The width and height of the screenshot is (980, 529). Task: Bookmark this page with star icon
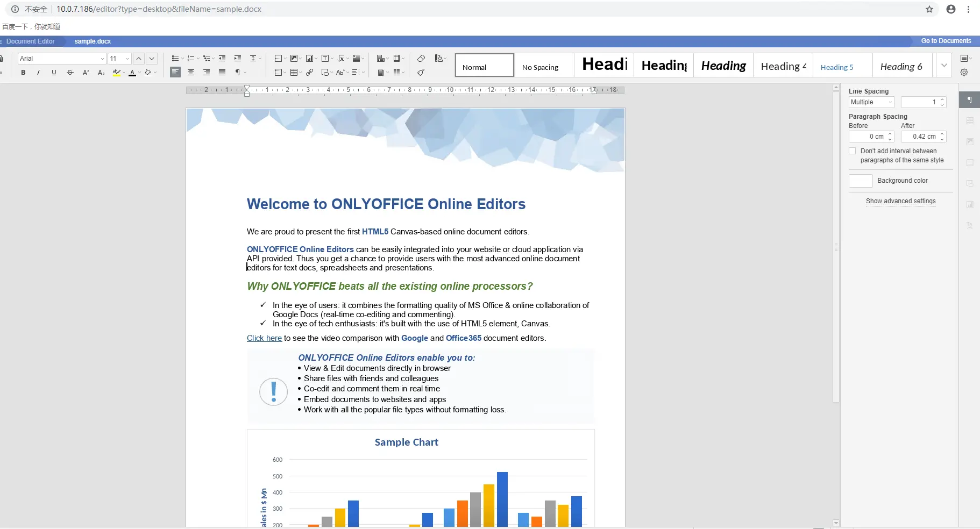point(929,9)
